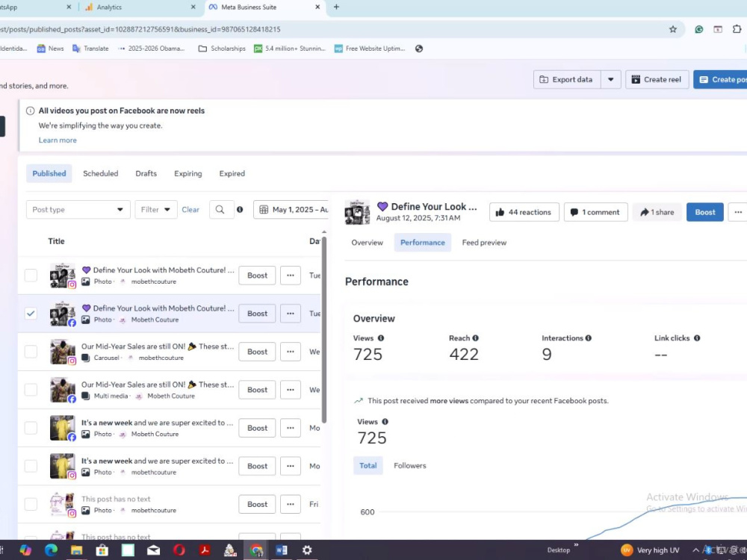
Task: Click info icon beside Interactions
Action: (x=589, y=338)
